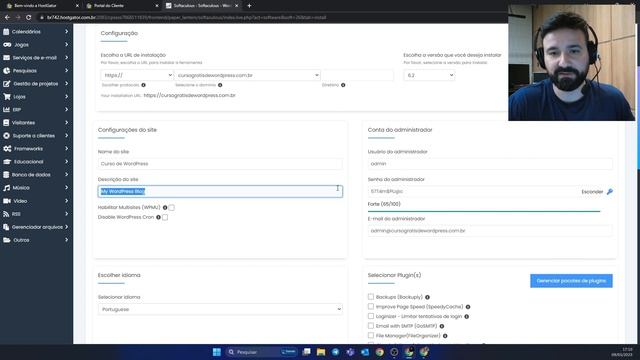Click the Educacional graduation cap icon
The height and width of the screenshot is (360, 640).
[x=7, y=162]
